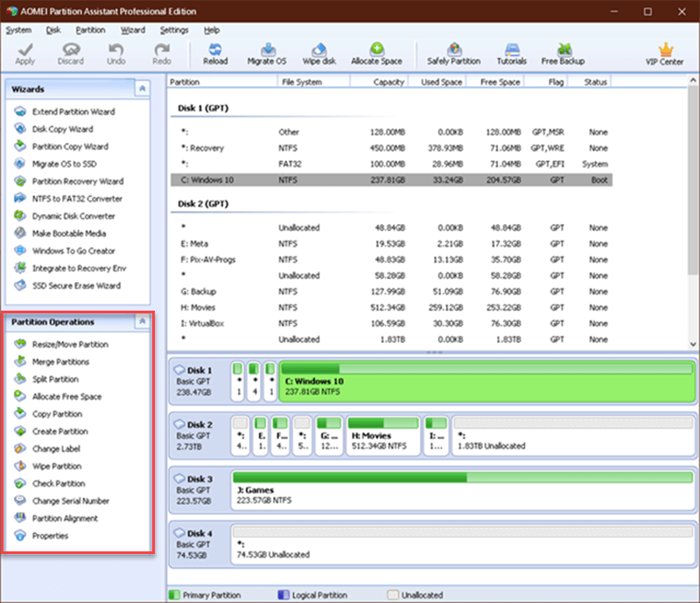
Task: Open the Help menu
Action: click(212, 30)
